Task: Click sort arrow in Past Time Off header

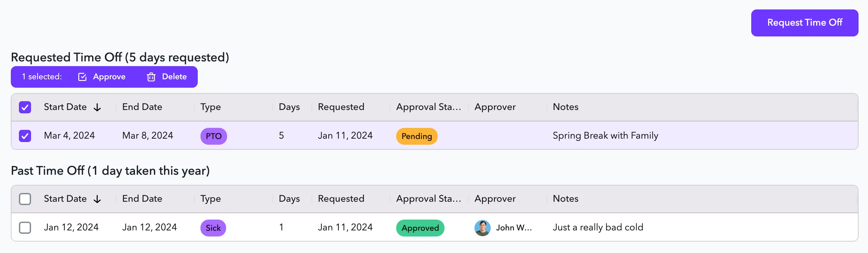Action: point(97,199)
